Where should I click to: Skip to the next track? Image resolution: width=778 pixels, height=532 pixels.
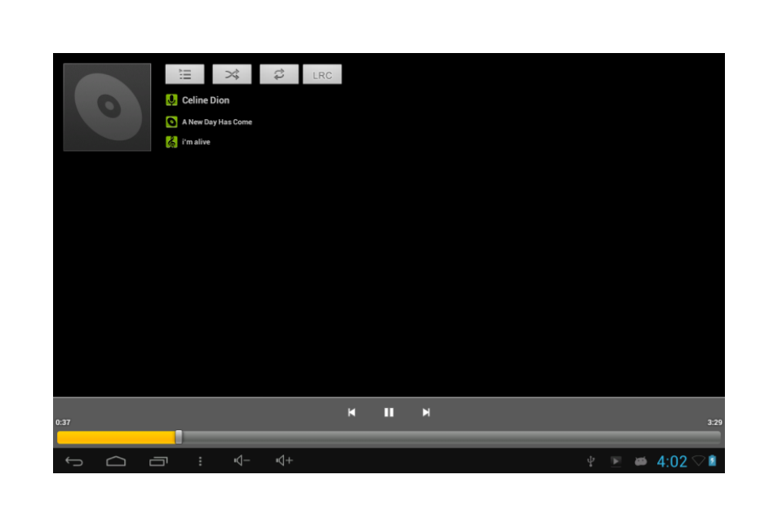[x=425, y=412]
